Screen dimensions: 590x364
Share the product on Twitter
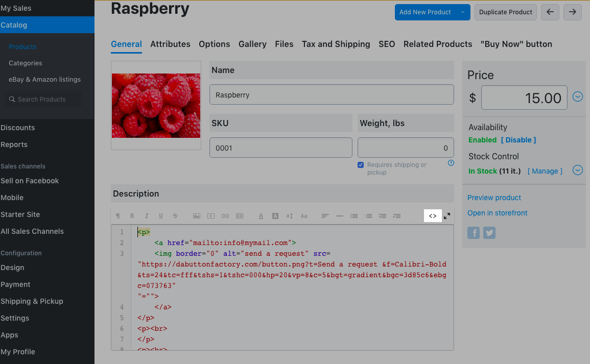tap(489, 233)
